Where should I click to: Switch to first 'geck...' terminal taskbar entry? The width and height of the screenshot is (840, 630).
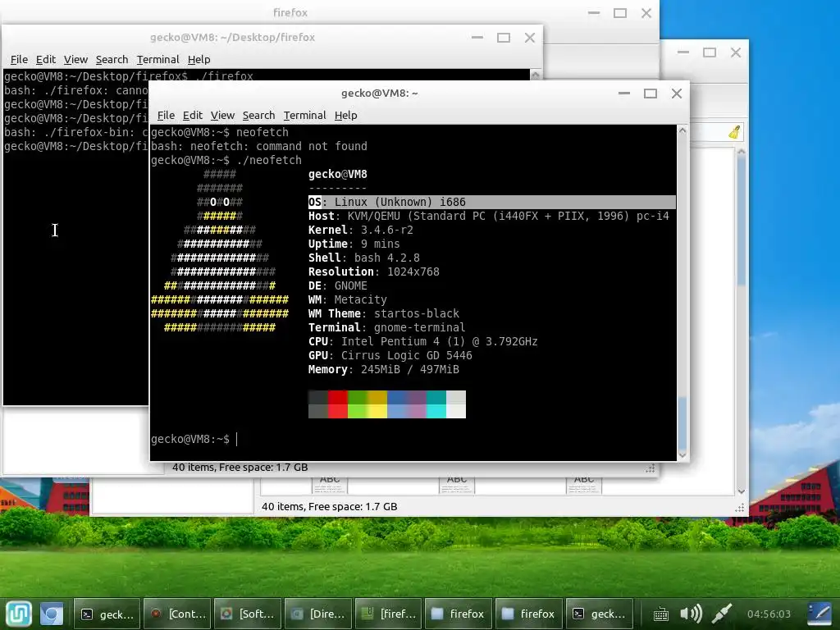click(x=107, y=614)
